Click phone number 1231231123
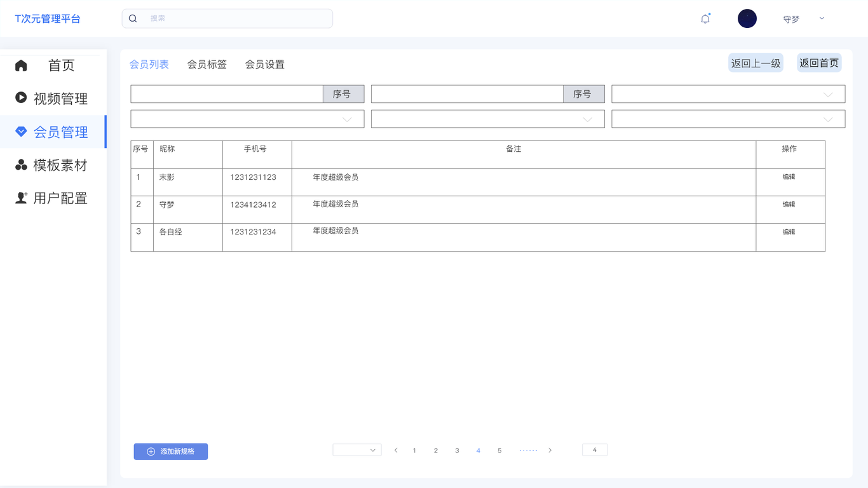This screenshot has height=488, width=868. [254, 177]
